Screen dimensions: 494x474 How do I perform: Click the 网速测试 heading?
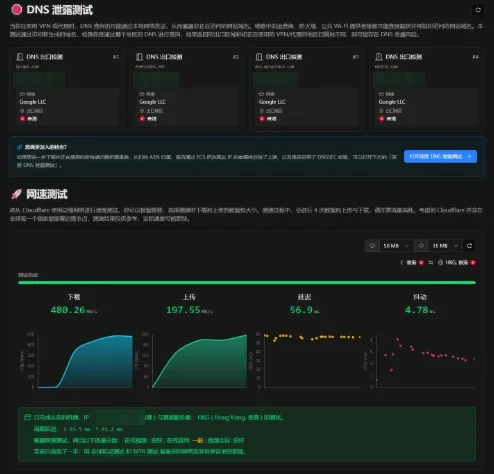pos(47,194)
